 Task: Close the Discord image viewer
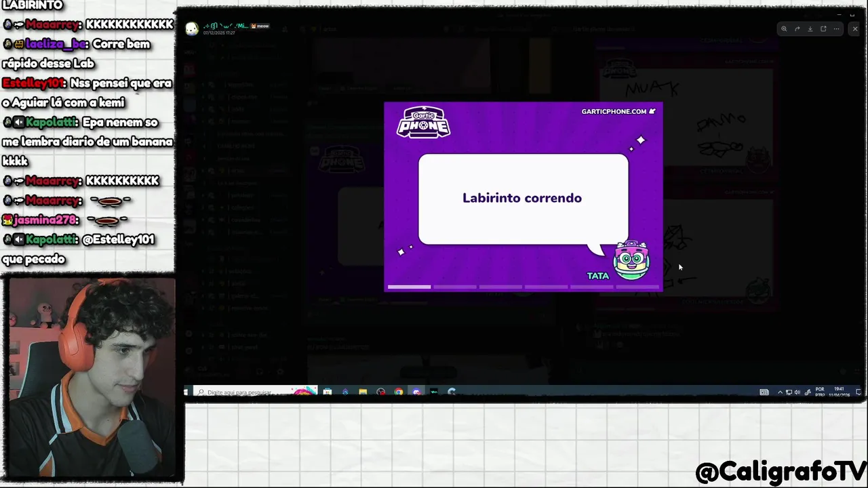[x=855, y=28]
